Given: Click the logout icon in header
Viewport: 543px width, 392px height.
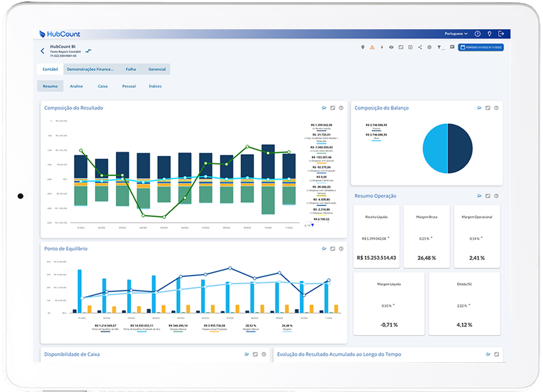Looking at the screenshot, I should [501, 34].
